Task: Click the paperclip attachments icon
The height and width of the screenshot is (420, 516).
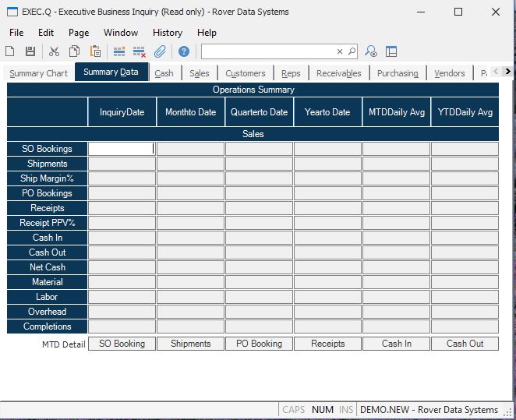Action: click(160, 51)
